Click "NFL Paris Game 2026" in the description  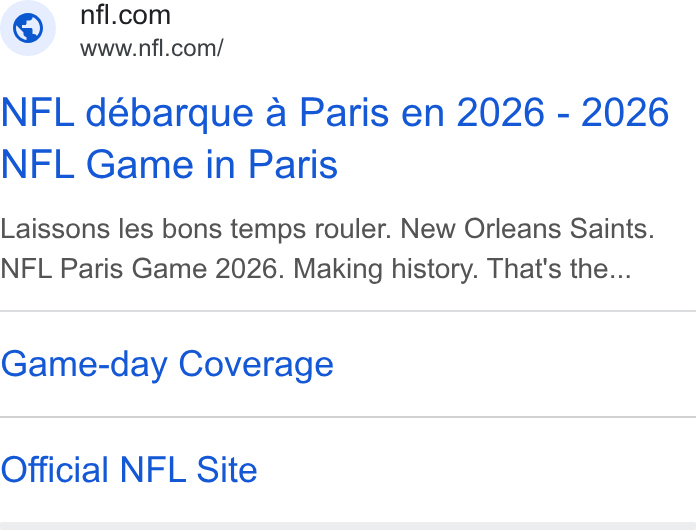(x=142, y=269)
